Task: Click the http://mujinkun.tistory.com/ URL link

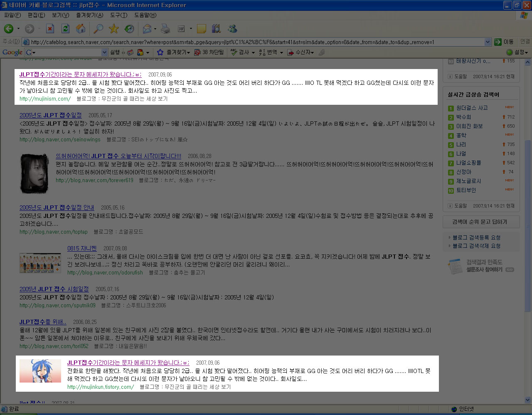Action: tap(101, 387)
